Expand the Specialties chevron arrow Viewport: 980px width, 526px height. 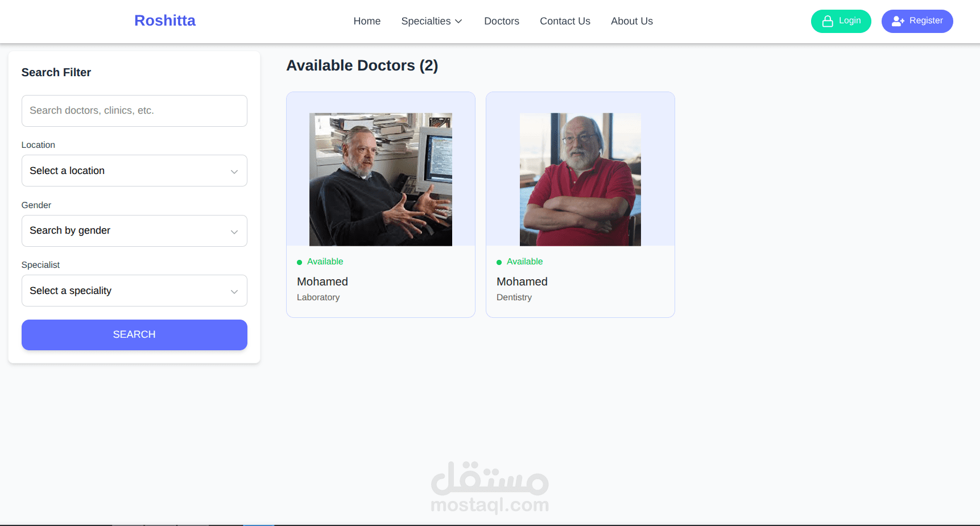pyautogui.click(x=458, y=21)
